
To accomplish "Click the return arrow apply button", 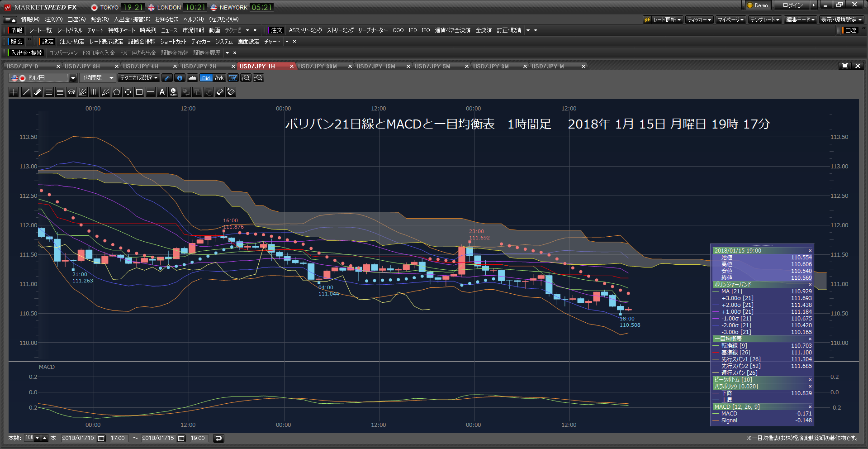I will (218, 438).
